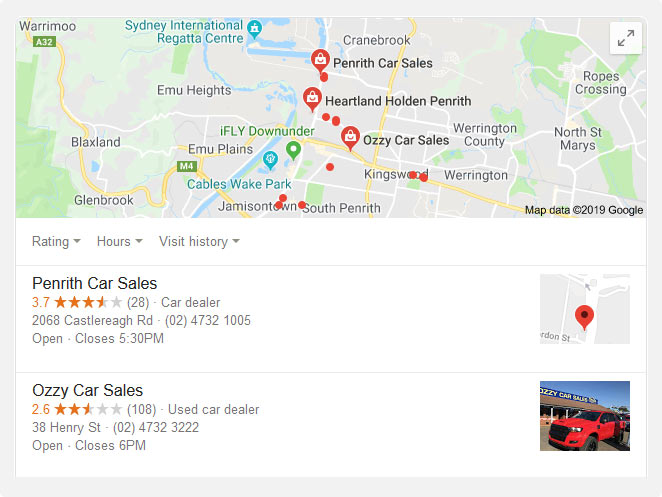
Task: Open the Hours filter dropdown
Action: (119, 242)
